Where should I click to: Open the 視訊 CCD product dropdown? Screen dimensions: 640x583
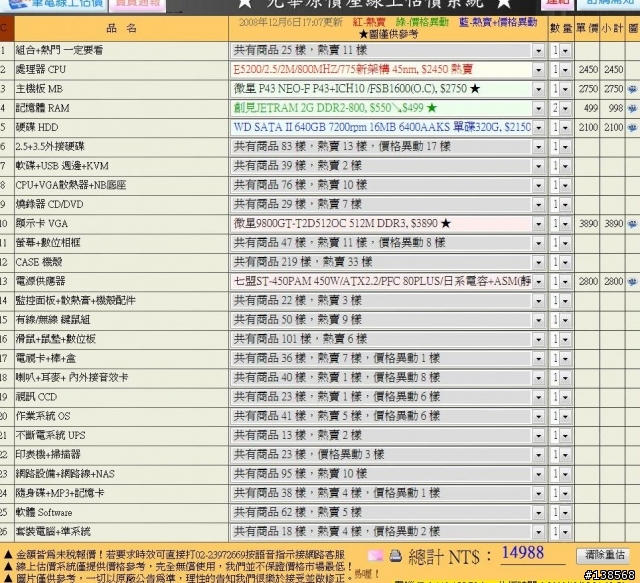[387, 397]
